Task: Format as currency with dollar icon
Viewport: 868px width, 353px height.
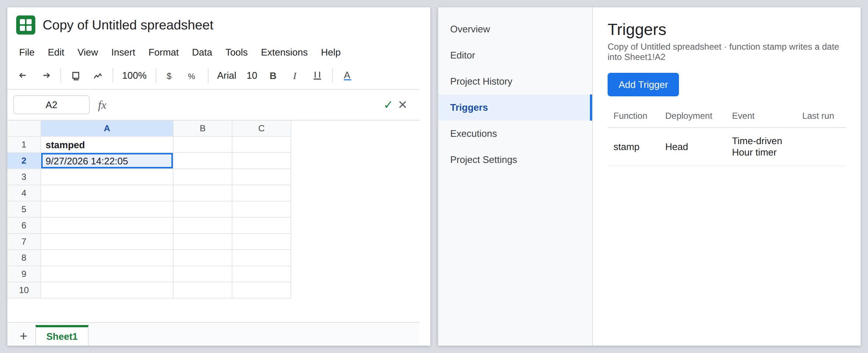Action: (169, 76)
